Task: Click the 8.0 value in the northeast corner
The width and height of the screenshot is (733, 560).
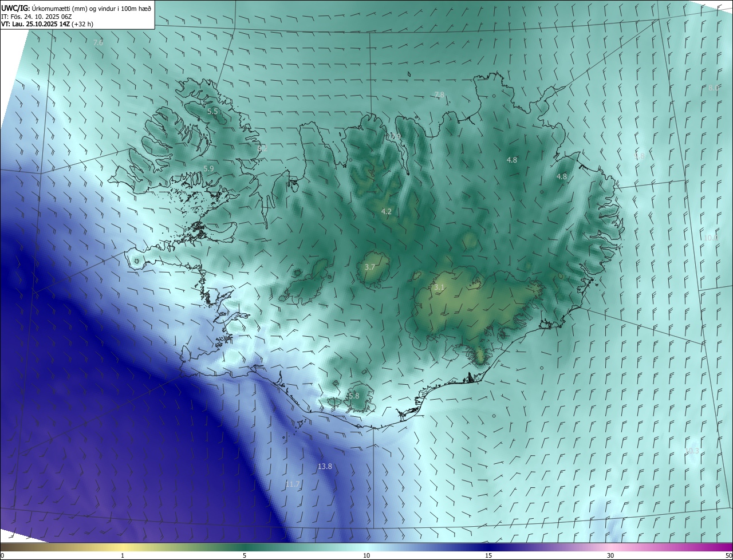Action: [x=713, y=88]
